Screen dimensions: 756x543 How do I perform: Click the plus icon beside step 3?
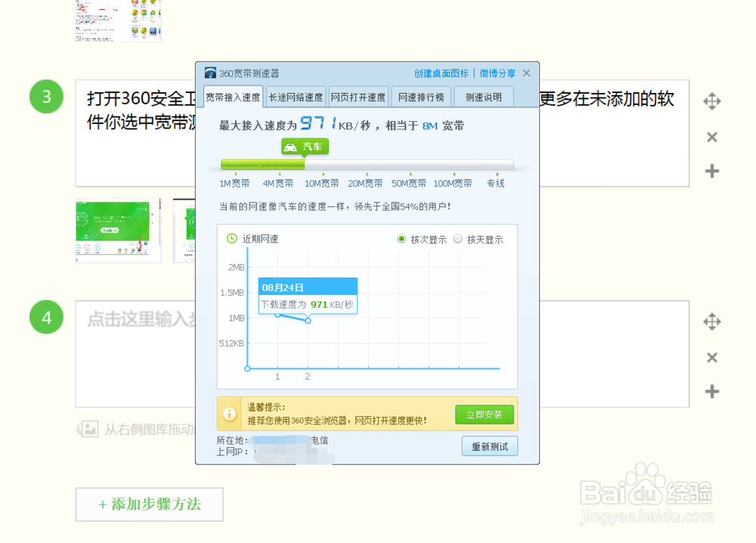coord(711,172)
